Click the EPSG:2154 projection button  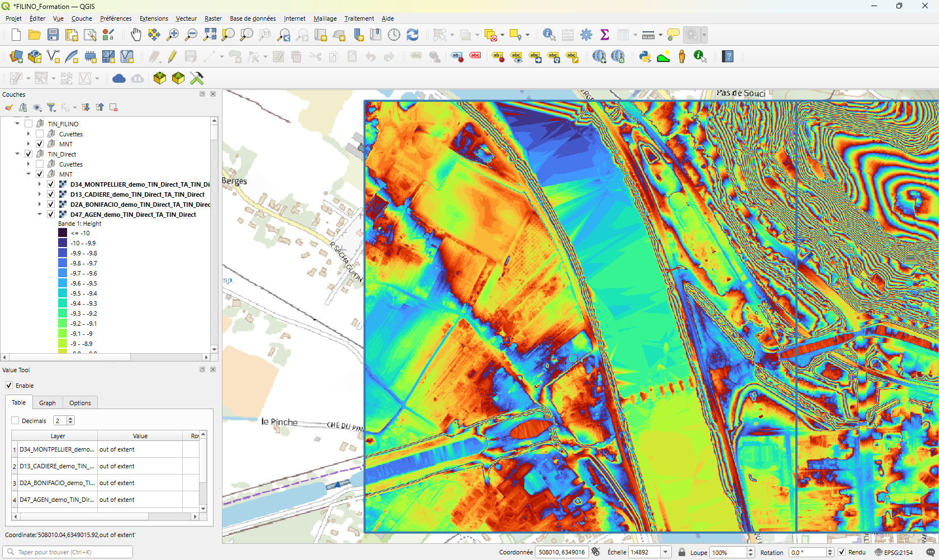[894, 552]
